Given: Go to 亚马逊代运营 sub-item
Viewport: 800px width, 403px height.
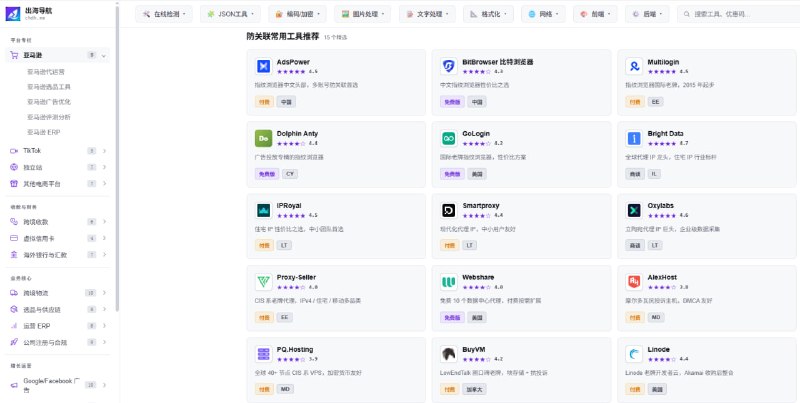Looking at the screenshot, I should [x=46, y=72].
